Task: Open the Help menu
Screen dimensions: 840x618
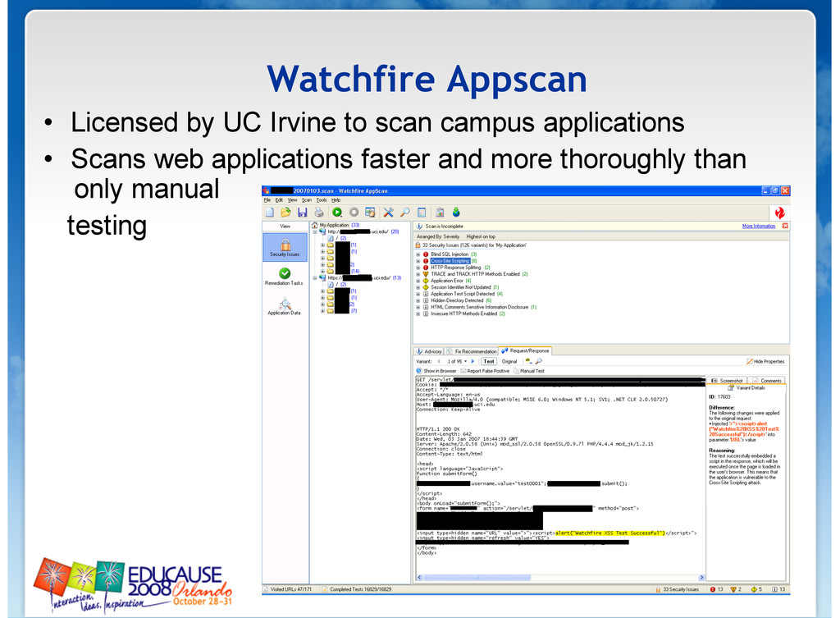Action: 336,200
